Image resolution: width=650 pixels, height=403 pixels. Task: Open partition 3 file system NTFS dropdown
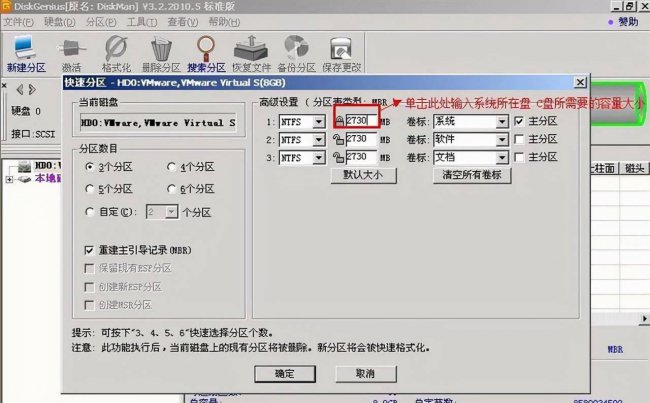point(319,158)
